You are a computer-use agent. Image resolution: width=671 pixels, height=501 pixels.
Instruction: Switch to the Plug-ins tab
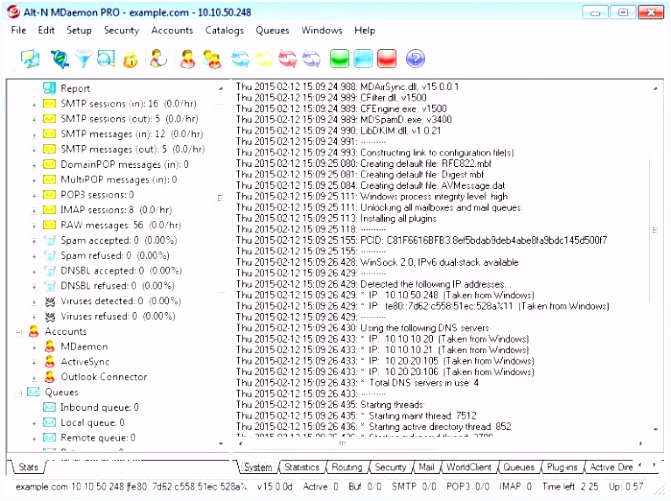click(562, 467)
